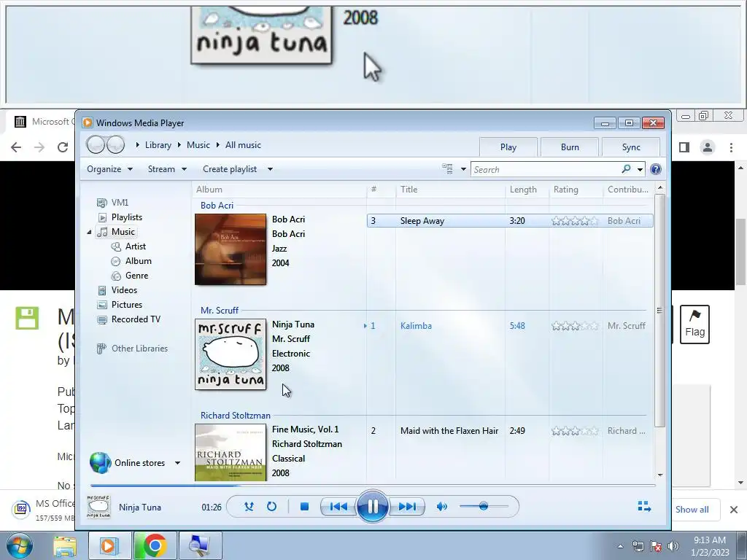This screenshot has width=747, height=560.
Task: Open the Stream menu
Action: click(x=167, y=169)
